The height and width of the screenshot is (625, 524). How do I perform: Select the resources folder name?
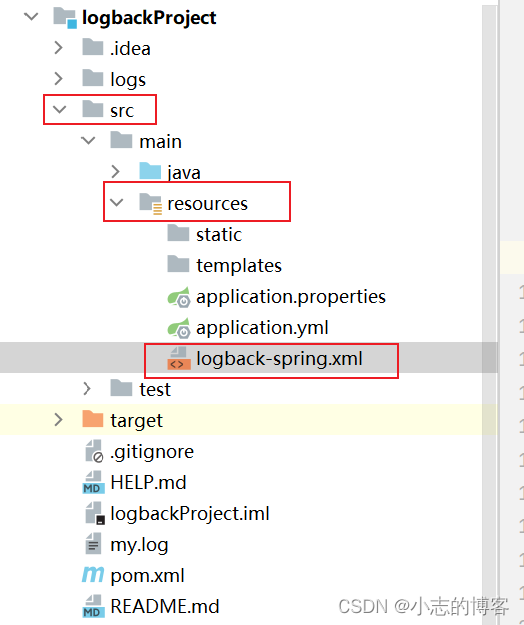click(207, 204)
